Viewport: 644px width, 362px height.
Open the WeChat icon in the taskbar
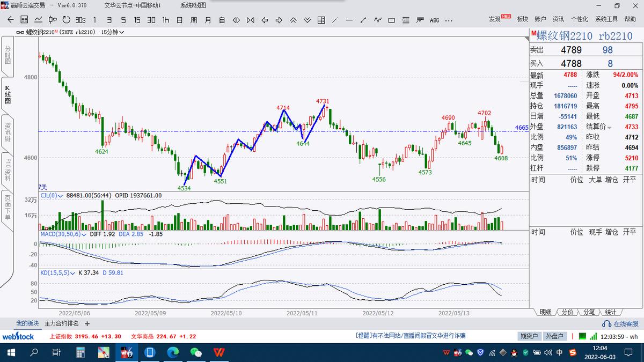coord(196,352)
